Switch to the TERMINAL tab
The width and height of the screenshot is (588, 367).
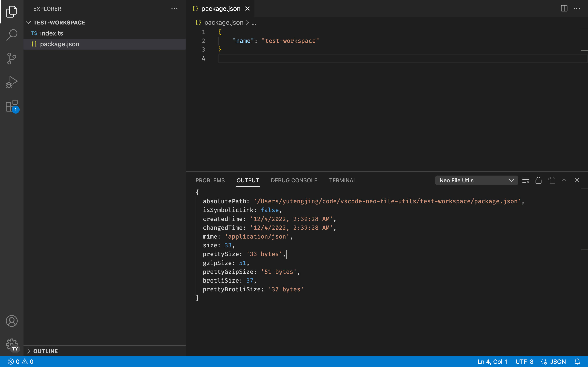tap(342, 180)
